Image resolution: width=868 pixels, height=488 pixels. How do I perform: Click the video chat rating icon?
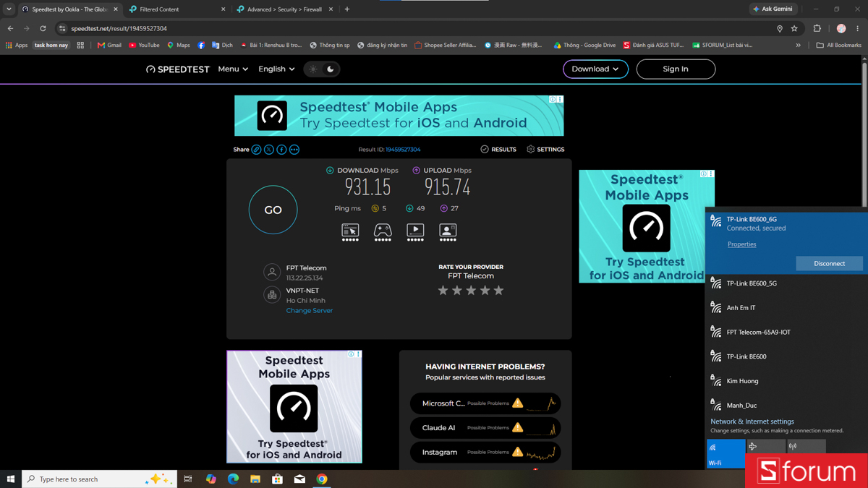tap(448, 232)
